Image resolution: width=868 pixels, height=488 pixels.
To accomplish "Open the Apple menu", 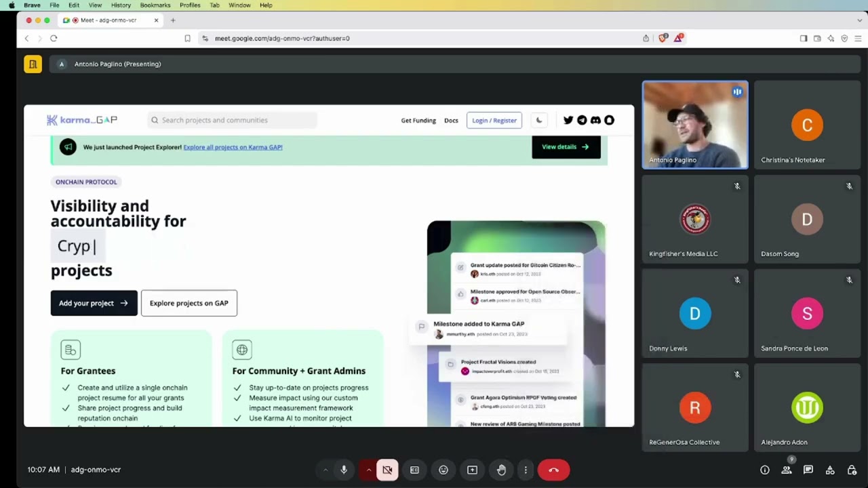I will 12,5.
